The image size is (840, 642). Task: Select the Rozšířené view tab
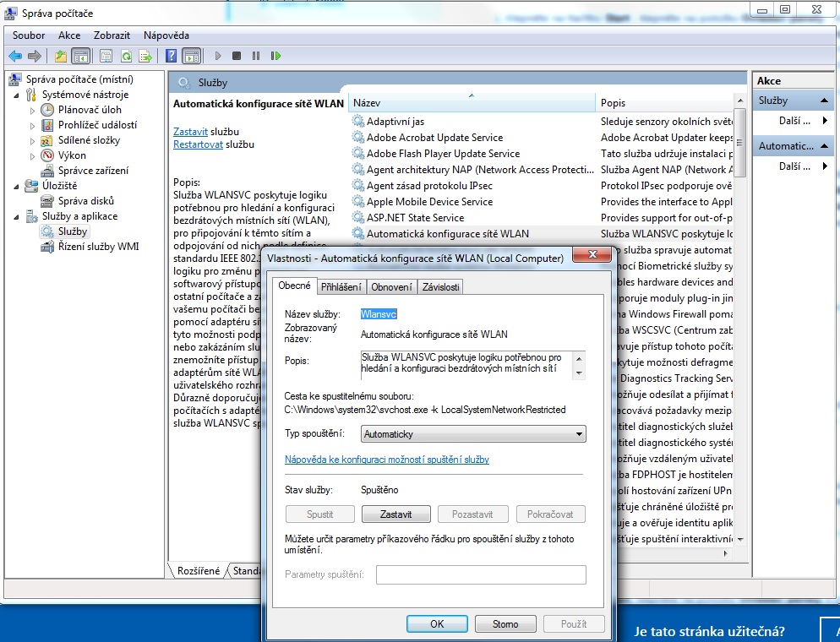(199, 571)
